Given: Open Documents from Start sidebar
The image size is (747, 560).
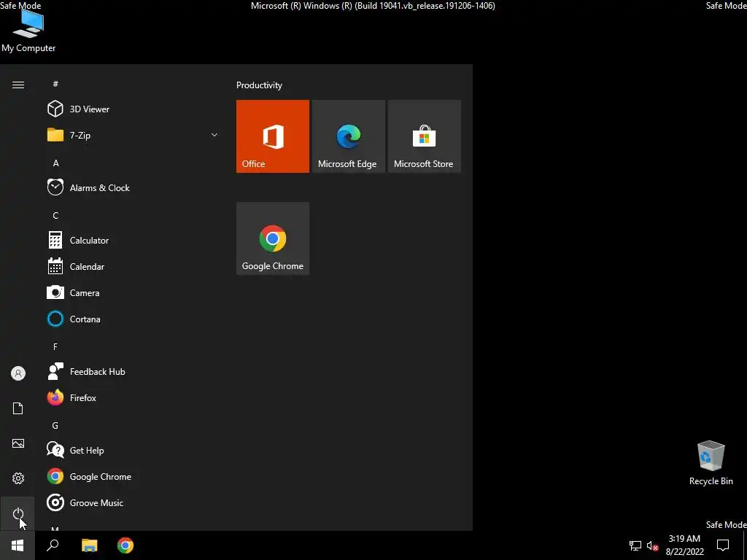Looking at the screenshot, I should point(18,408).
